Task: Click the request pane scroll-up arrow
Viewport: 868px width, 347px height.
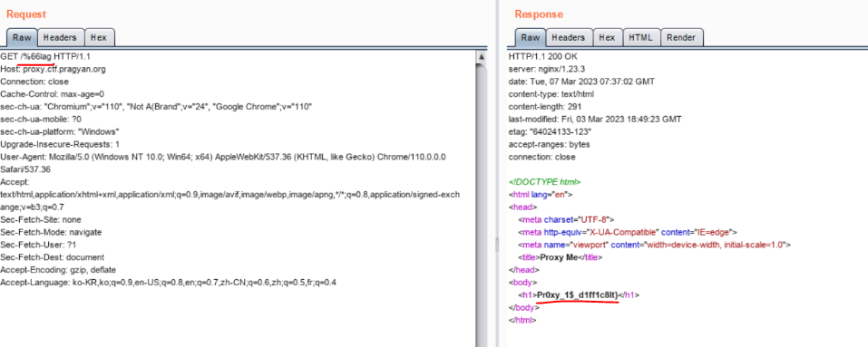Action: (482, 57)
